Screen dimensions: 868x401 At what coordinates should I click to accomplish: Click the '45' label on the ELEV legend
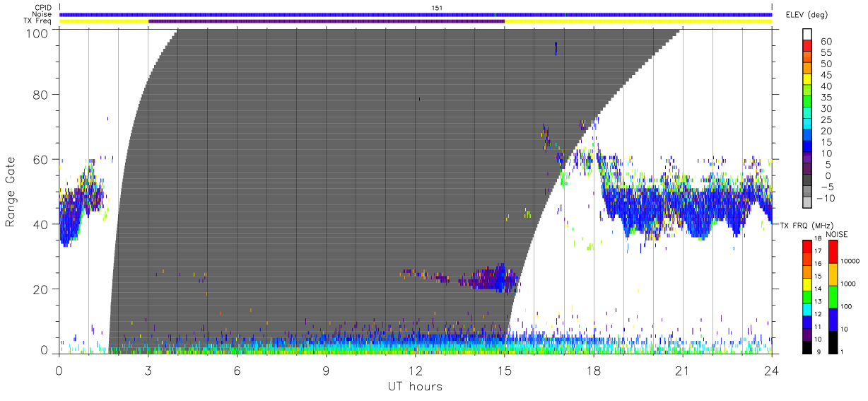tap(825, 76)
